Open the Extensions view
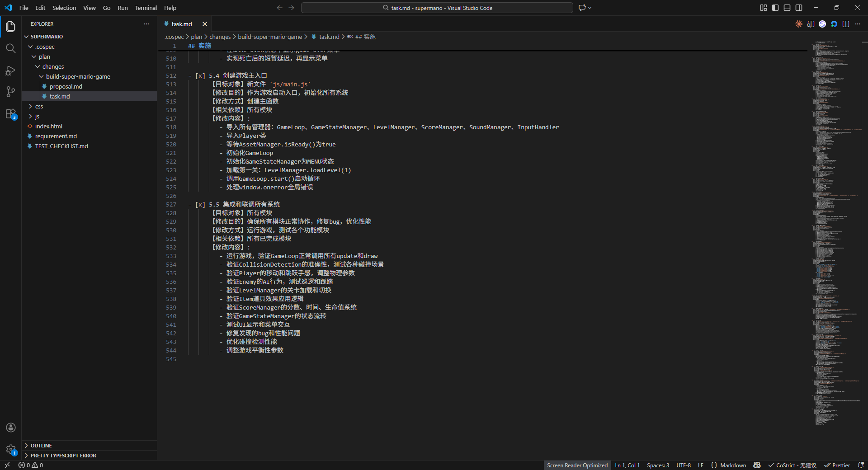The height and width of the screenshot is (470, 868). click(10, 114)
